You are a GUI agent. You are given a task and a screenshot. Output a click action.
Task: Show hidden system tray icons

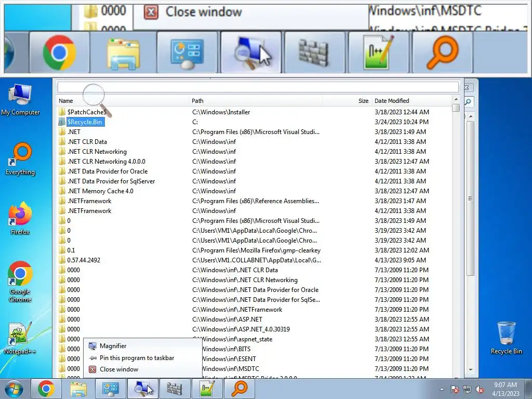pos(442,389)
